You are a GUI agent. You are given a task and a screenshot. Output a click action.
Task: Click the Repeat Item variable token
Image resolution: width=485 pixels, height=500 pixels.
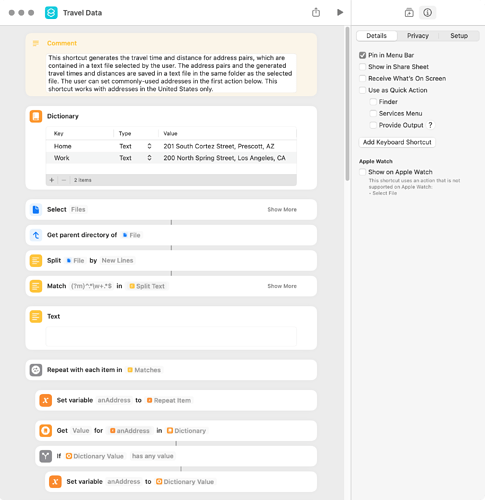click(169, 401)
